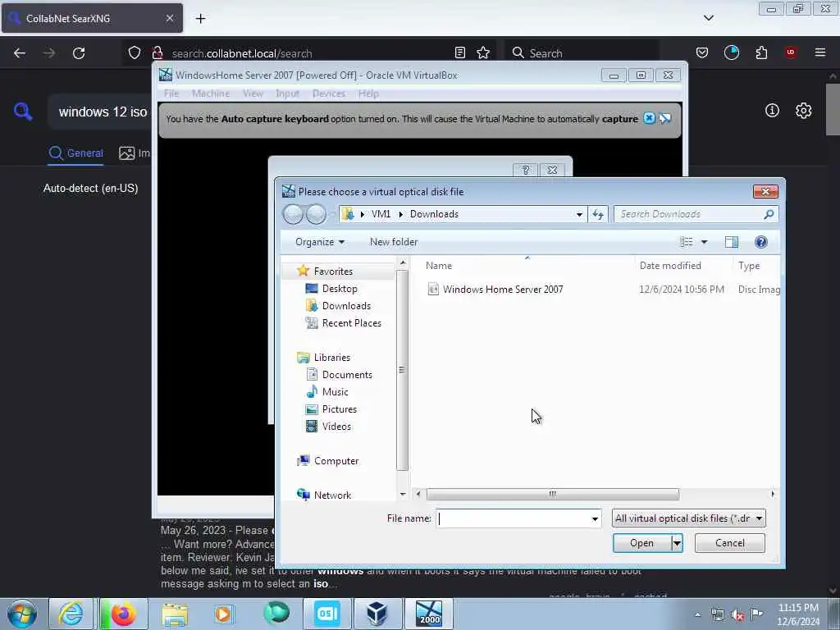Open the uBlock Origin extension icon
This screenshot has width=840, height=630.
(x=791, y=52)
